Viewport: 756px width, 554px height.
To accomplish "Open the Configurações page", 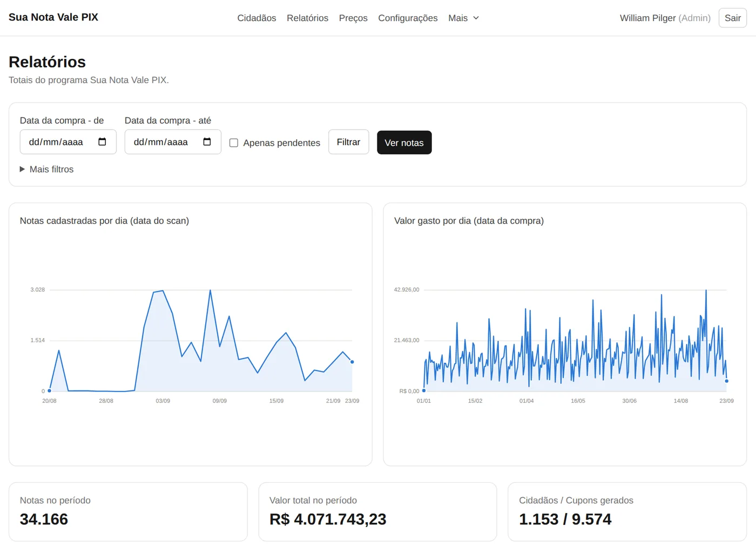I will pos(408,18).
